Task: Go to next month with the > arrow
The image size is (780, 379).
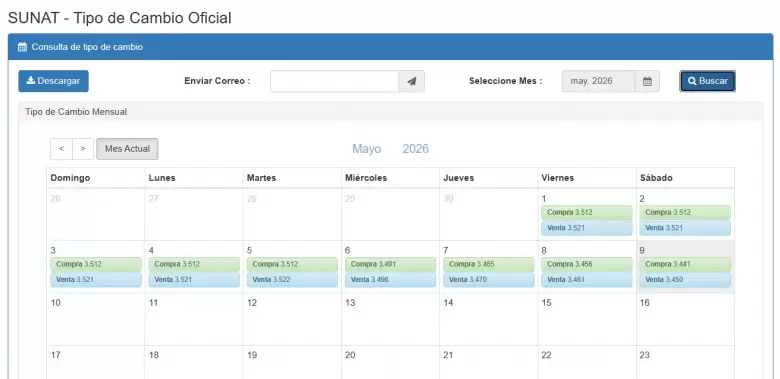Action: pos(83,149)
